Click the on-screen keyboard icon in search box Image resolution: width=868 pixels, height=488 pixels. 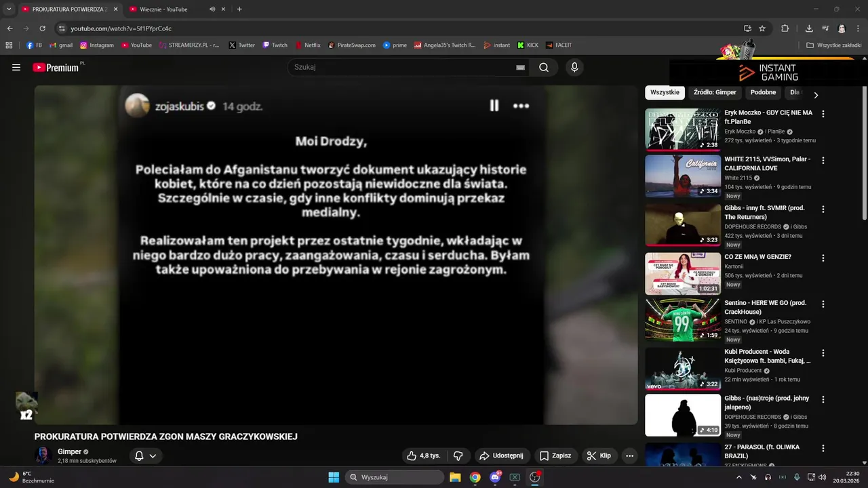point(520,67)
